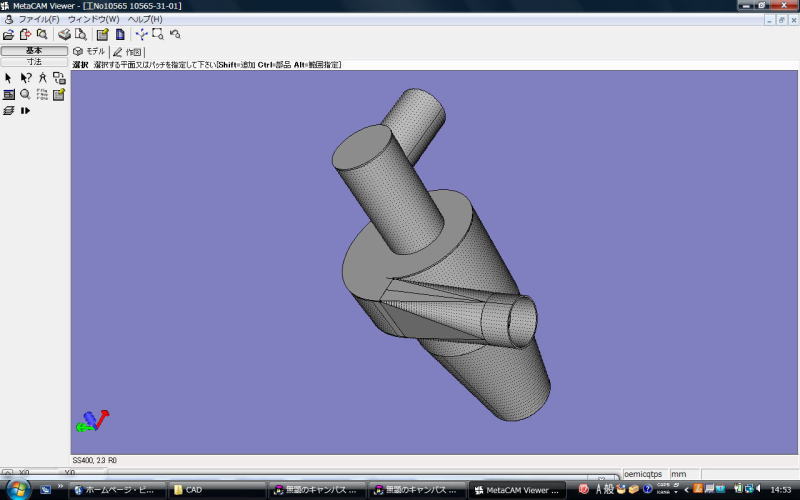800x500 pixels.
Task: Switch to the モデル tab
Action: (89, 52)
